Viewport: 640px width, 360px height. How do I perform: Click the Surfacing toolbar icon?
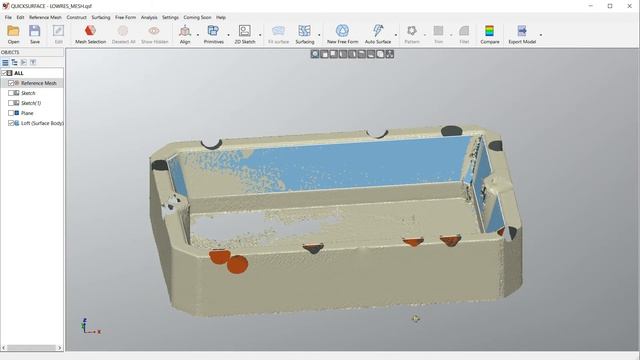click(304, 31)
